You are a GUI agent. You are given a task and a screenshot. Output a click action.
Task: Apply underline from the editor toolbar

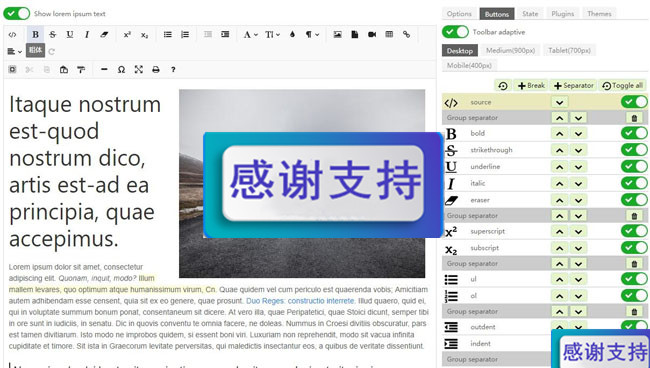click(70, 34)
